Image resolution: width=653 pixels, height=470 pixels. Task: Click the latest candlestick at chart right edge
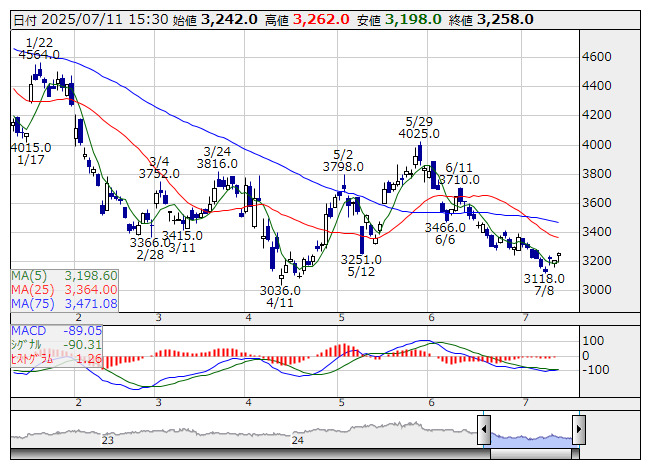point(559,257)
